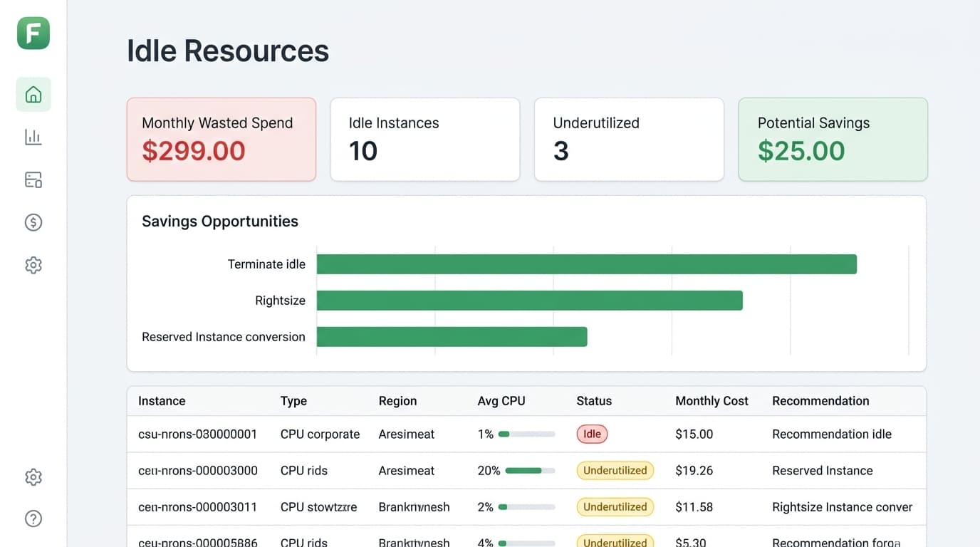Click the $19.26 monthly cost cell
This screenshot has width=980, height=547.
pos(694,471)
